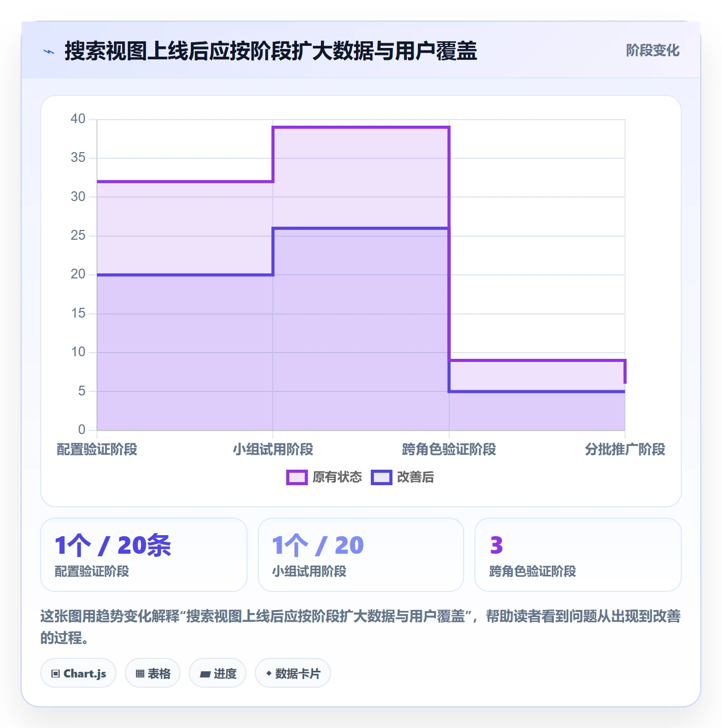Select the 表格 tag
Image resolution: width=722 pixels, height=728 pixels.
pyautogui.click(x=153, y=673)
